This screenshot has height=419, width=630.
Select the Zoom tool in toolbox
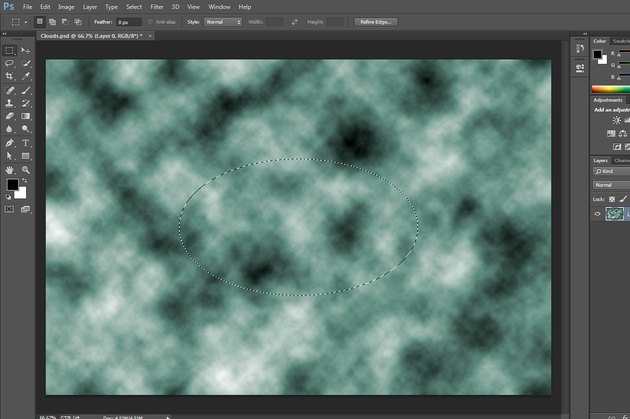tap(26, 170)
